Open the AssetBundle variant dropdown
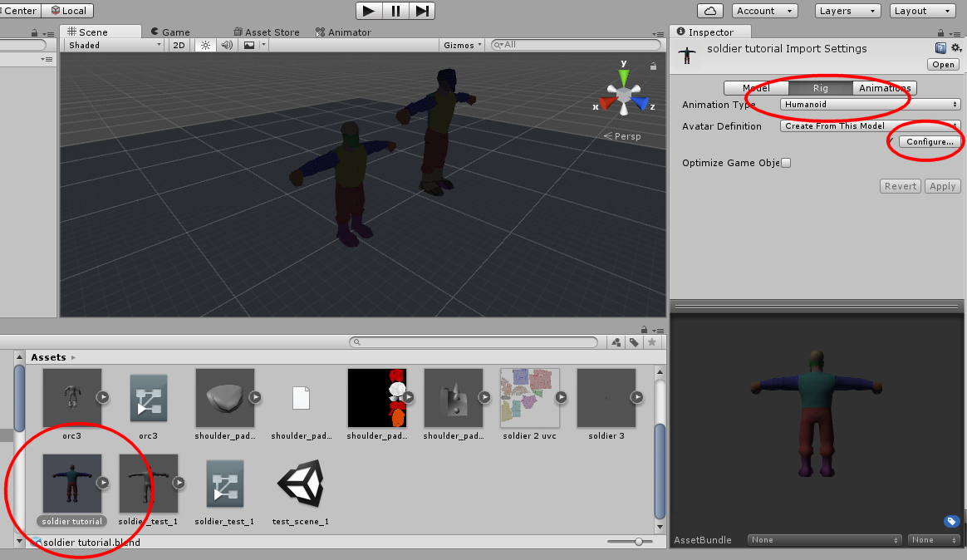Viewport: 967px width, 560px height. pos(935,540)
